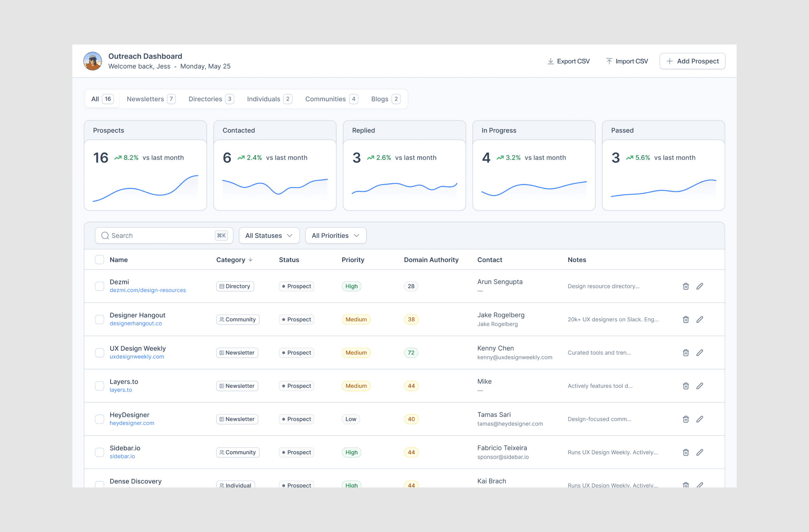Check the Dezmi row checkbox
This screenshot has width=809, height=532.
(x=99, y=286)
